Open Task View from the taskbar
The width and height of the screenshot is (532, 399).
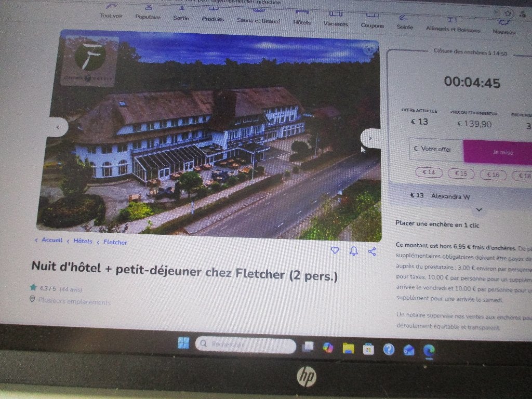click(308, 347)
